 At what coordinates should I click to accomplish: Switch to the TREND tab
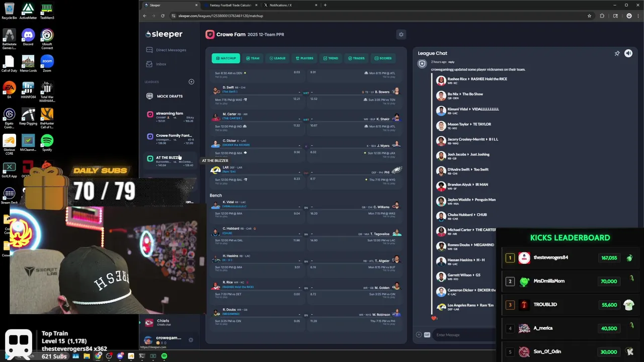click(x=331, y=58)
